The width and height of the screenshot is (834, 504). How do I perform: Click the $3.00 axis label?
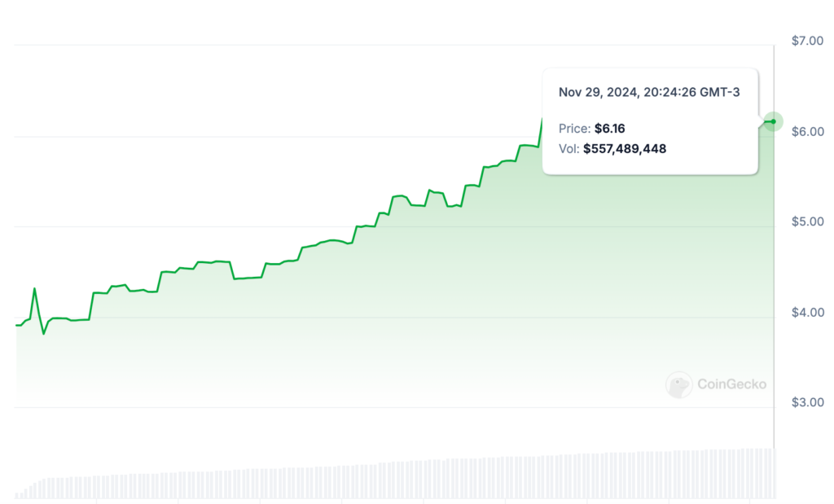pos(807,401)
